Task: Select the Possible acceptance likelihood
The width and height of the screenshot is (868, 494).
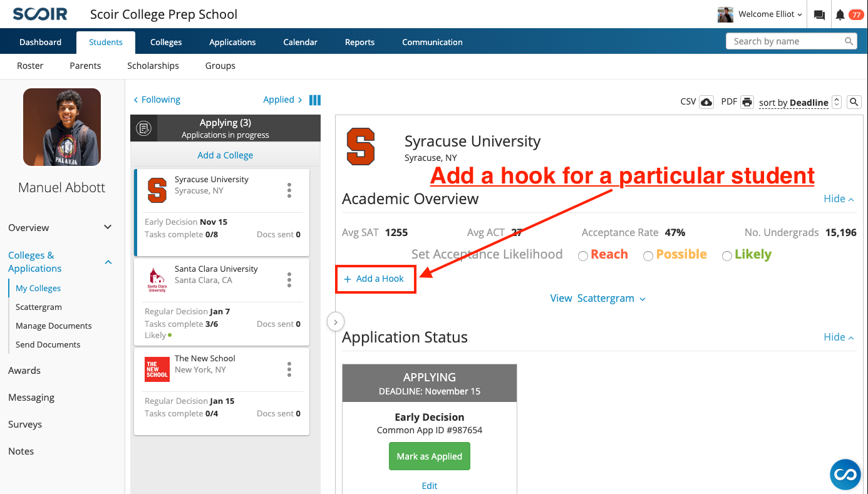Action: [x=648, y=255]
